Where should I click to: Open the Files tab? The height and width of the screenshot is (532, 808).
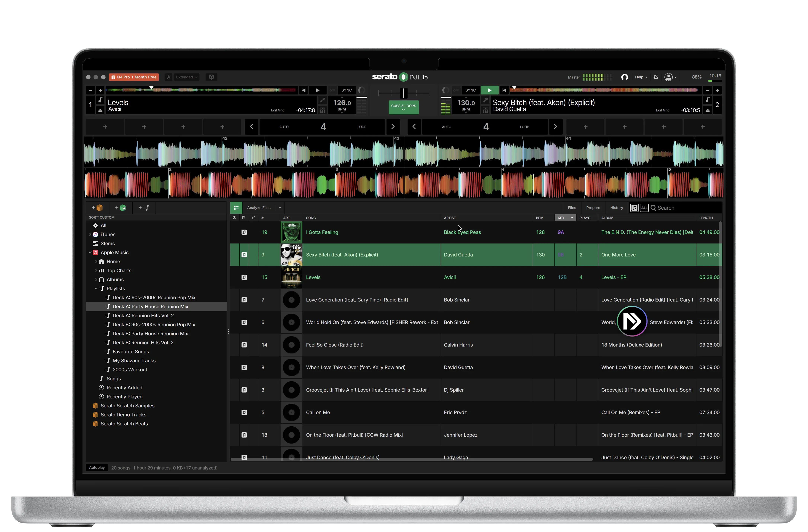[572, 208]
